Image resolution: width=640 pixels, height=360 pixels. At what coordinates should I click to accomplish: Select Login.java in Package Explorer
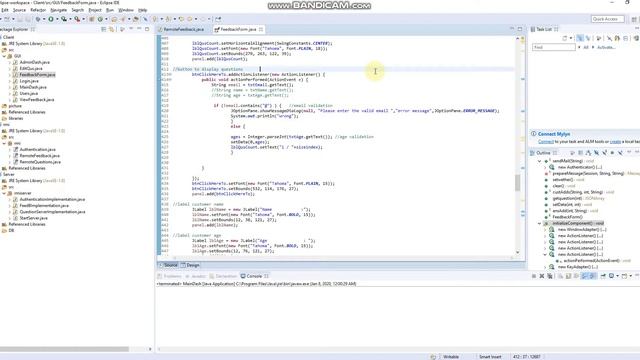point(29,81)
